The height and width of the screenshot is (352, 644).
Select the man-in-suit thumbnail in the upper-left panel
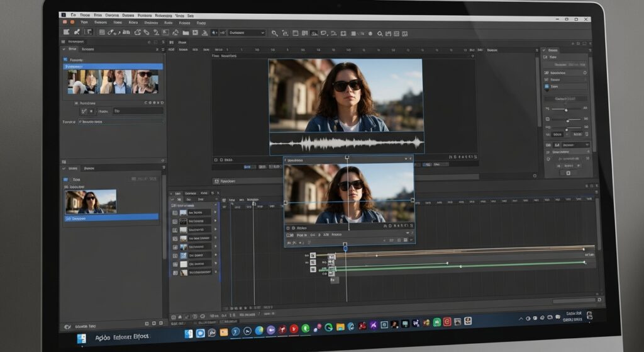click(116, 81)
